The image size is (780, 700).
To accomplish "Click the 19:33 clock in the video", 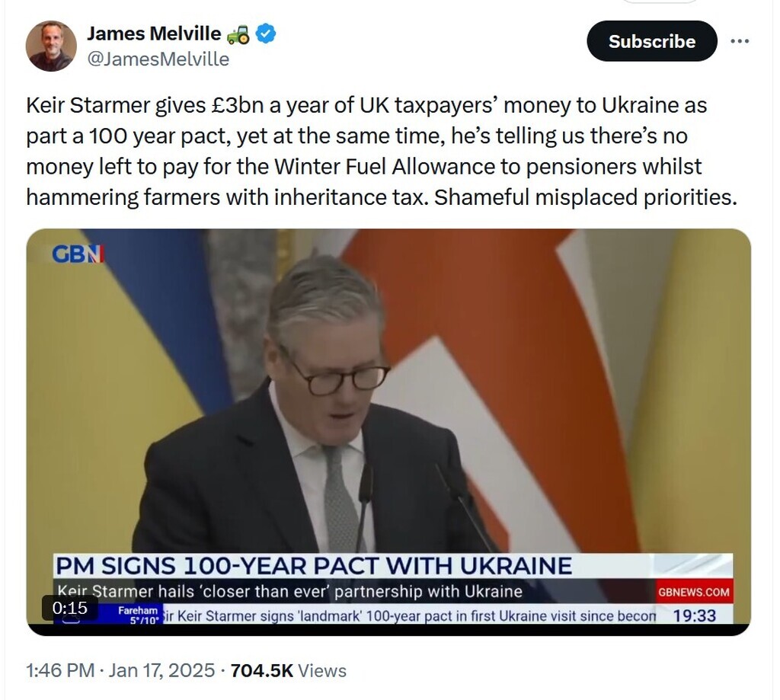I will (695, 615).
